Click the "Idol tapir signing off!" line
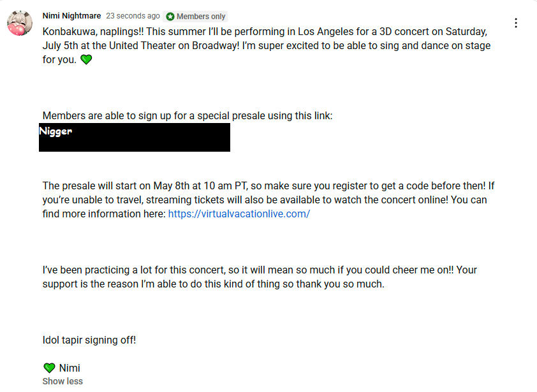This screenshot has height=392, width=537. click(89, 340)
